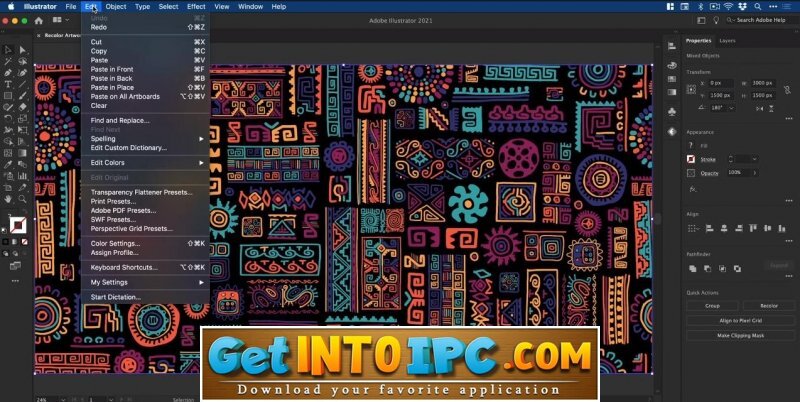The image size is (800, 402).
Task: Open the Edit Colors submenu
Action: (146, 163)
